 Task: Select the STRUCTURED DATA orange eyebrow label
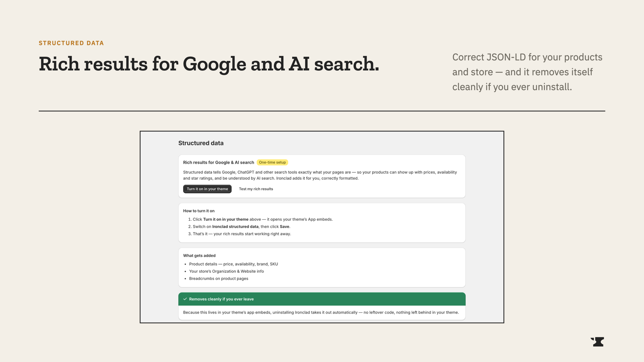[x=71, y=43]
